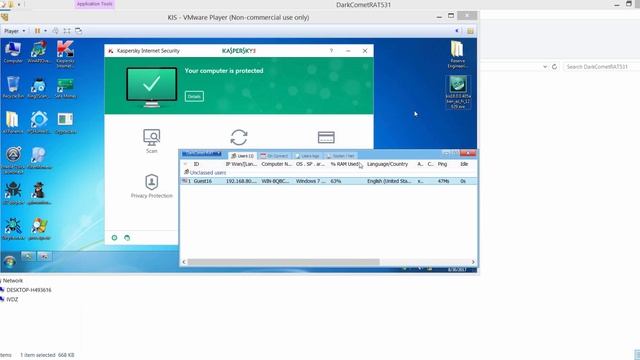The height and width of the screenshot is (360, 640).
Task: Click the refresh icon in the DarkCometRAT531 Explorer window
Action: (x=554, y=67)
